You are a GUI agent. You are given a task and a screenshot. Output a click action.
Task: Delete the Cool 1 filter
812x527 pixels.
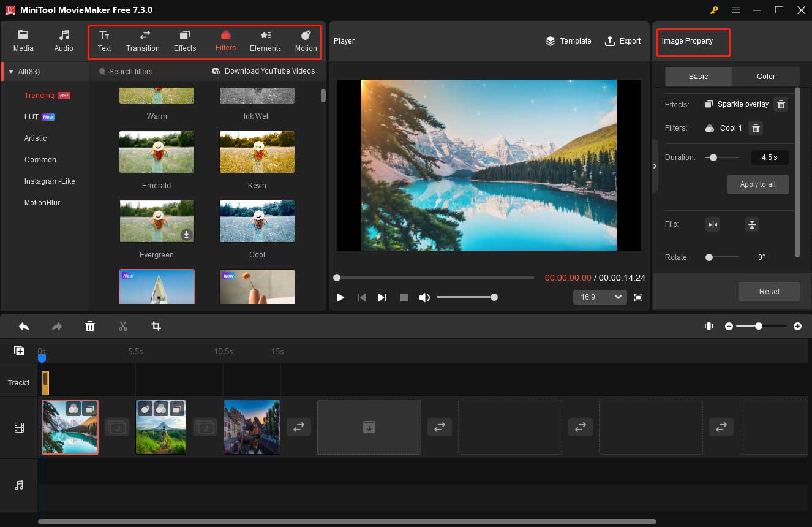tap(756, 128)
